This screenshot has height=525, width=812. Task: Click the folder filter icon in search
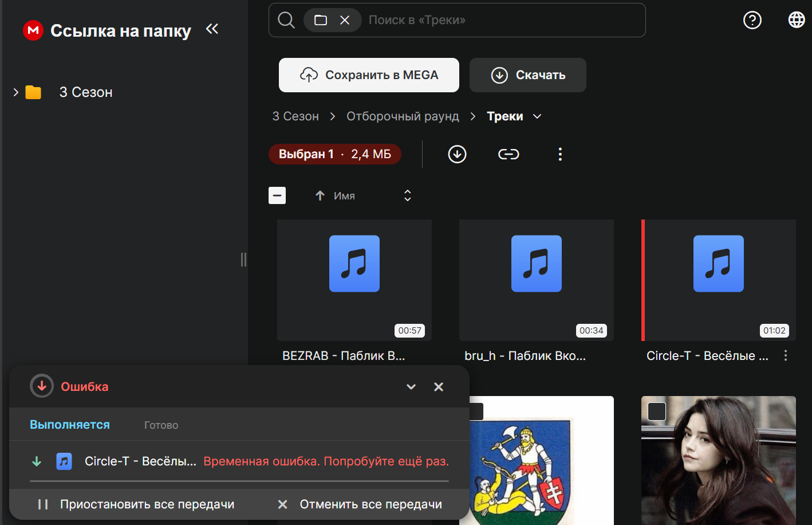(x=321, y=20)
